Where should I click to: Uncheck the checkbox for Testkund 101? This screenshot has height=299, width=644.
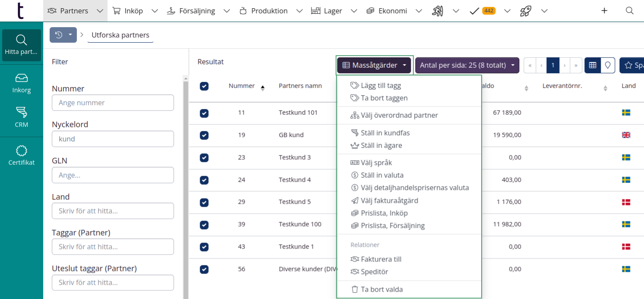tap(204, 113)
